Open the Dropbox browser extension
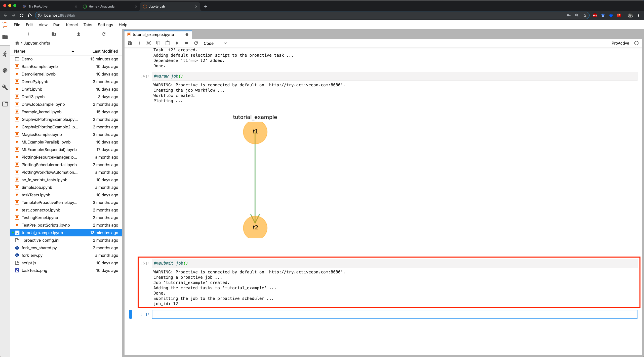 (x=611, y=15)
